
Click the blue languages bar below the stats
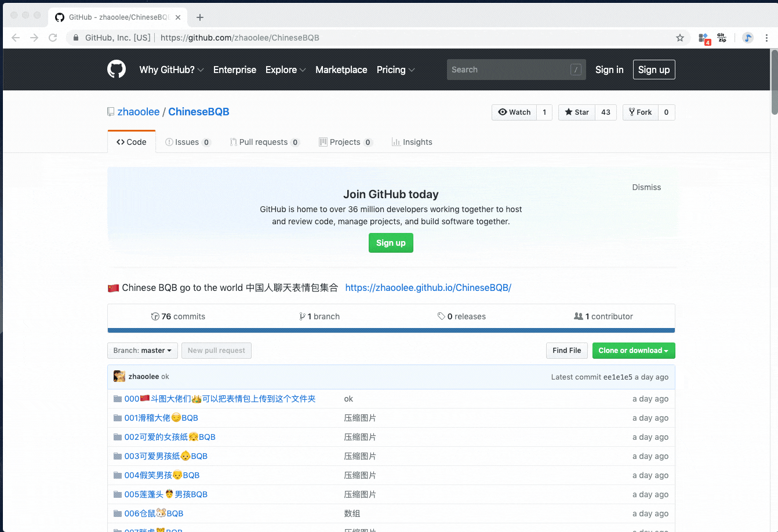click(x=391, y=330)
